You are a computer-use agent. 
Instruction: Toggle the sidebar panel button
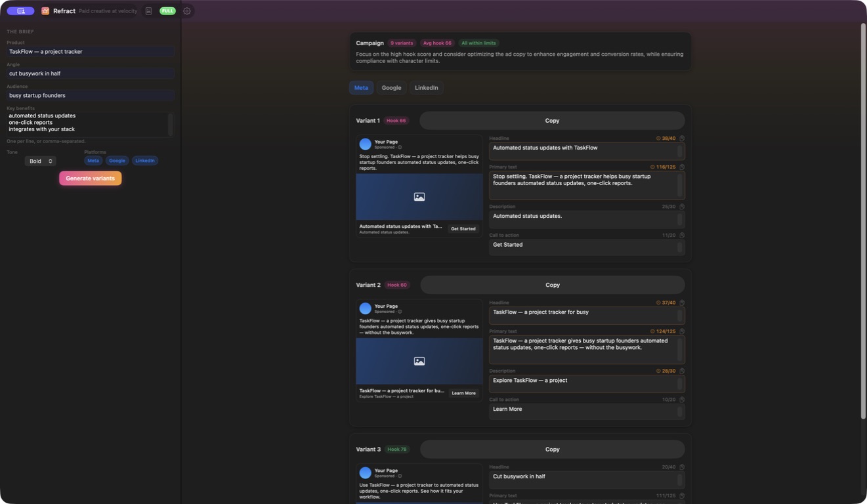[20, 11]
